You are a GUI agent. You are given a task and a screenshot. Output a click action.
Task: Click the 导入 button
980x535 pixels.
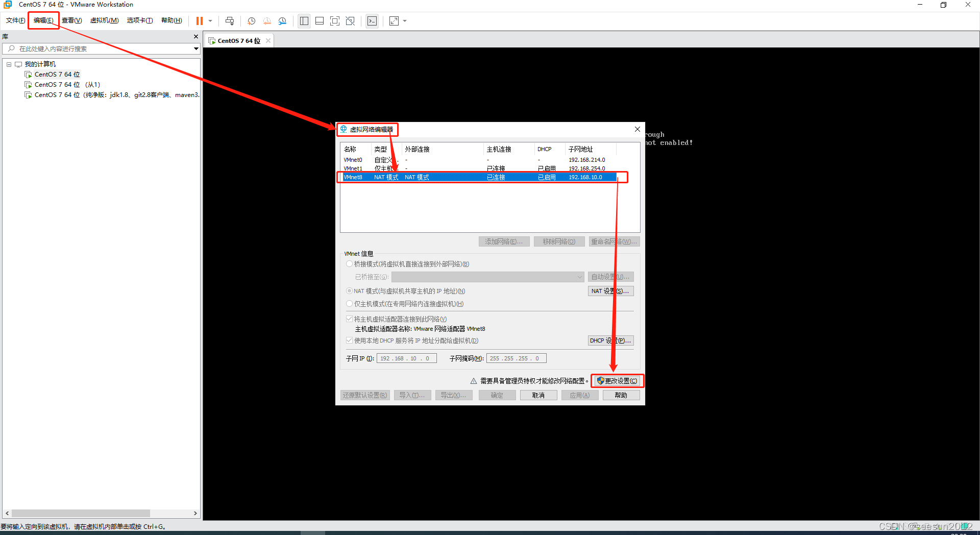412,395
